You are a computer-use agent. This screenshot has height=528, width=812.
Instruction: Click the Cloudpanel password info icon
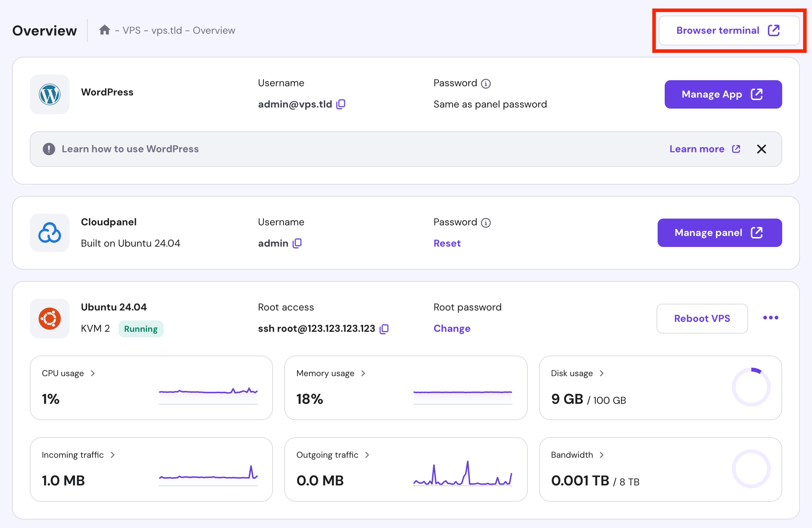pyautogui.click(x=485, y=222)
